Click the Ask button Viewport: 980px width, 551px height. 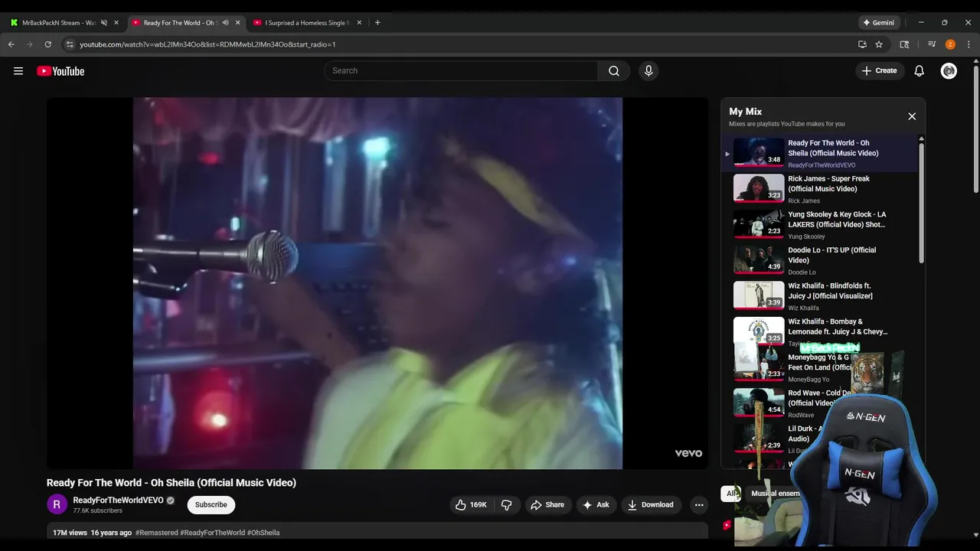pyautogui.click(x=596, y=505)
